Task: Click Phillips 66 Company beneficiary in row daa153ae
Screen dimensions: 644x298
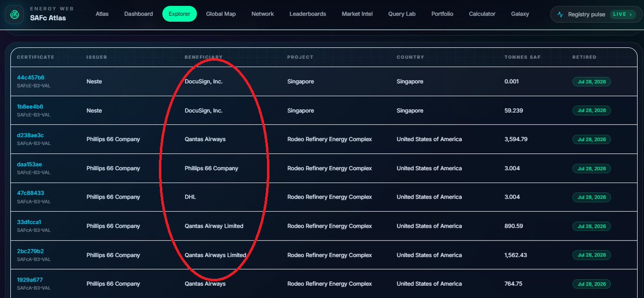Action: pyautogui.click(x=212, y=169)
